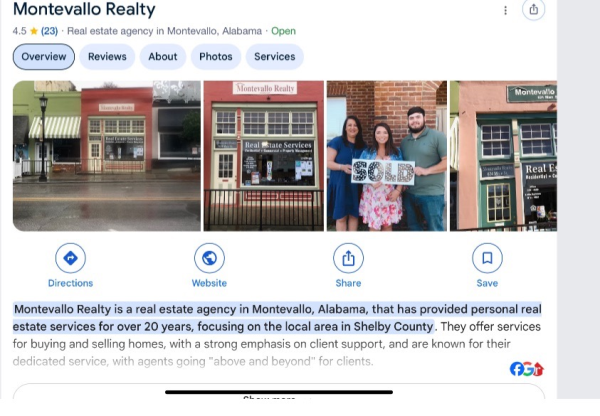
Task: Open the (23) reviews count link
Action: (x=49, y=31)
